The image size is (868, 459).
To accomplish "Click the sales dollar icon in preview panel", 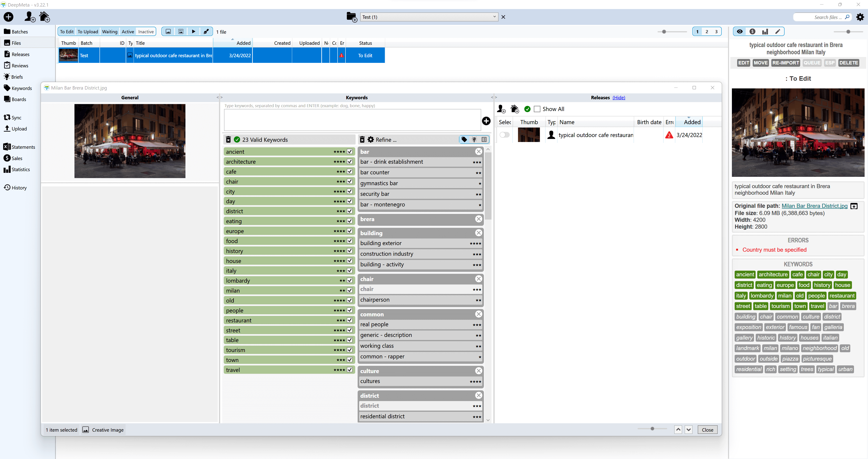I will (x=752, y=32).
